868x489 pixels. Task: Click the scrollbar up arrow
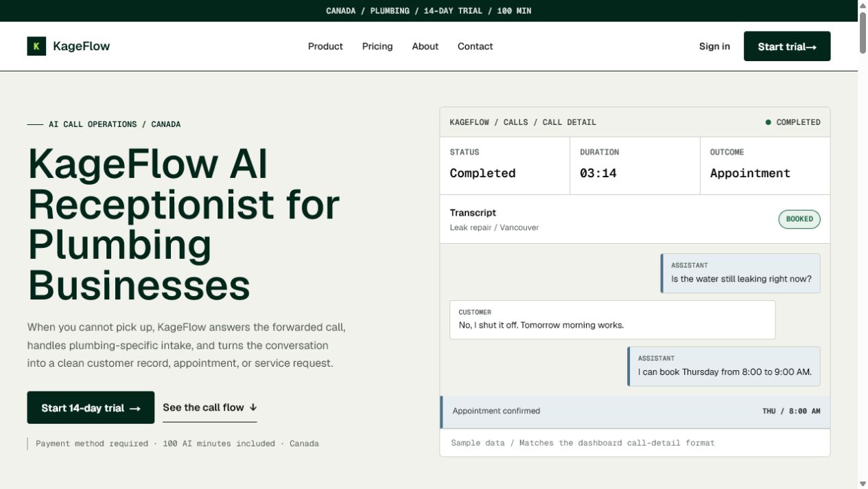pos(863,5)
